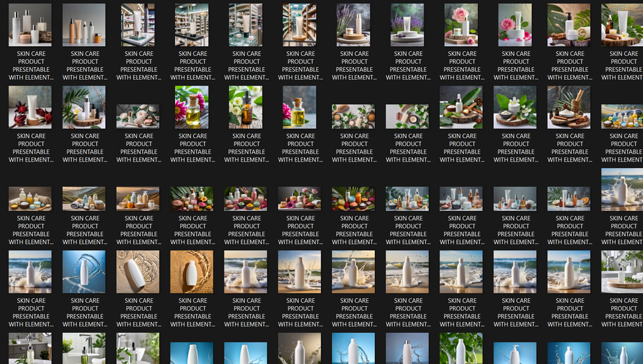Select the white bottle in blue water swirl

[85, 271]
